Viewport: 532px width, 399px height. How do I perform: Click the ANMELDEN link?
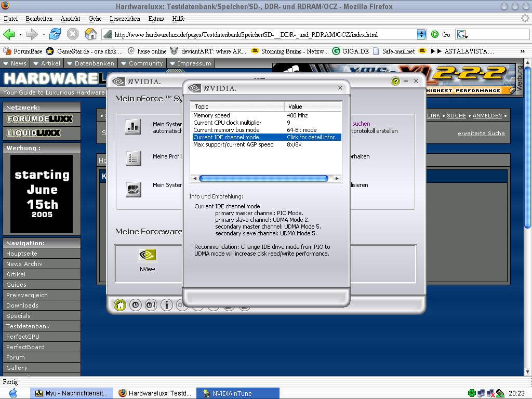click(487, 116)
